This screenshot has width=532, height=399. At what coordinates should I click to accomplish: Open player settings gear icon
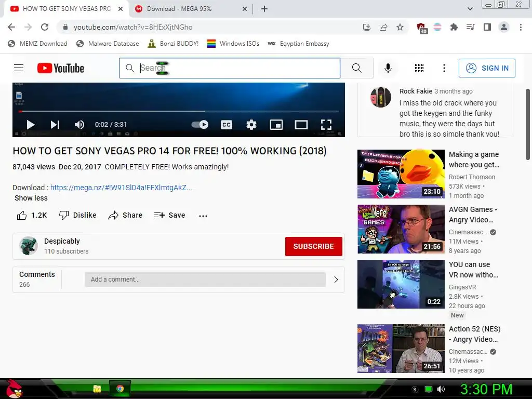[x=251, y=125]
